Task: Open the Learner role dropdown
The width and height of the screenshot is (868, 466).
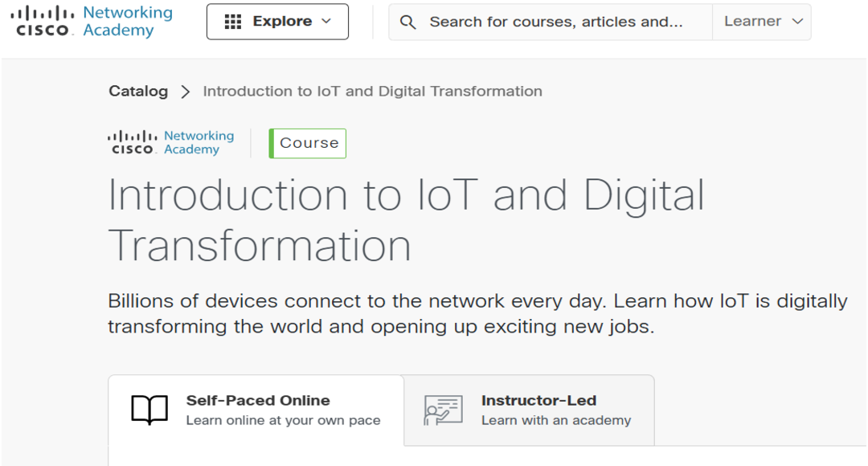Action: click(762, 22)
